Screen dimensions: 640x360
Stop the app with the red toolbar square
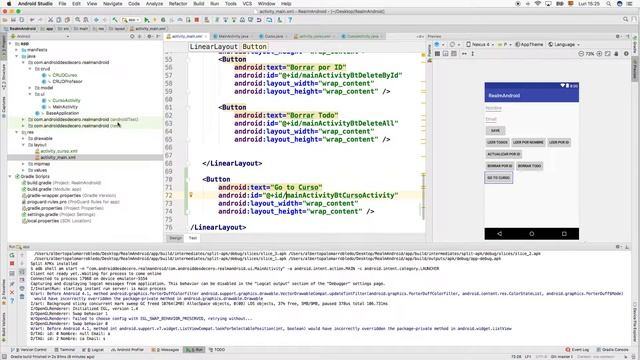pyautogui.click(x=197, y=20)
